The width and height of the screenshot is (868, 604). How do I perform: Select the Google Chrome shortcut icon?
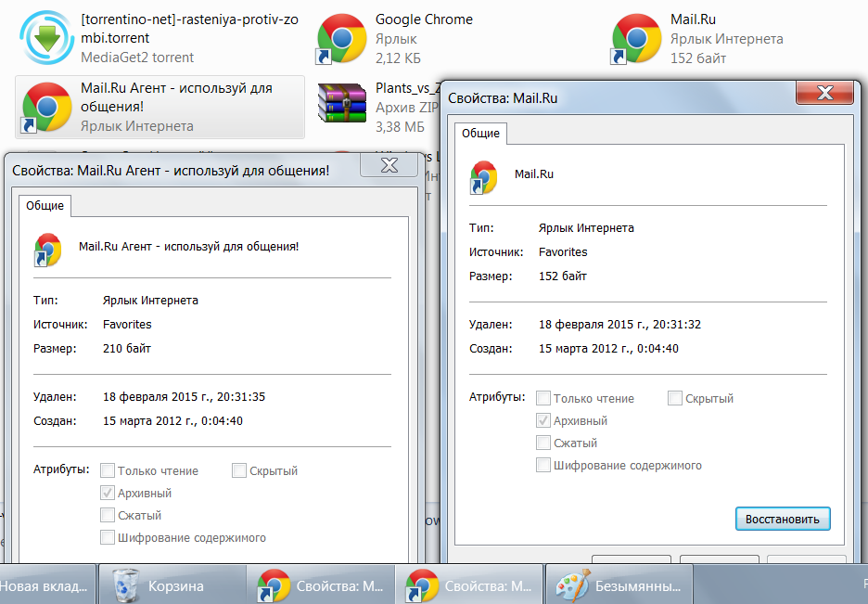pos(341,39)
